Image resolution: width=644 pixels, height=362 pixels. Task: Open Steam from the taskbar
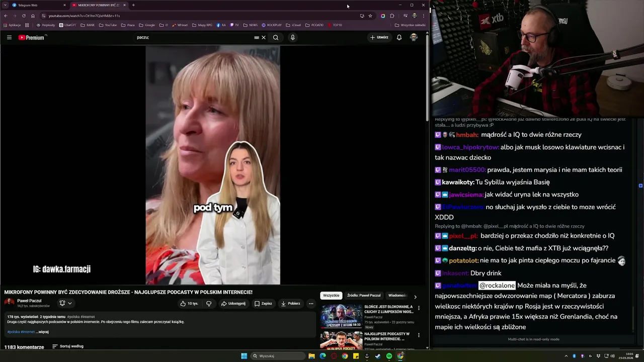[378, 356]
